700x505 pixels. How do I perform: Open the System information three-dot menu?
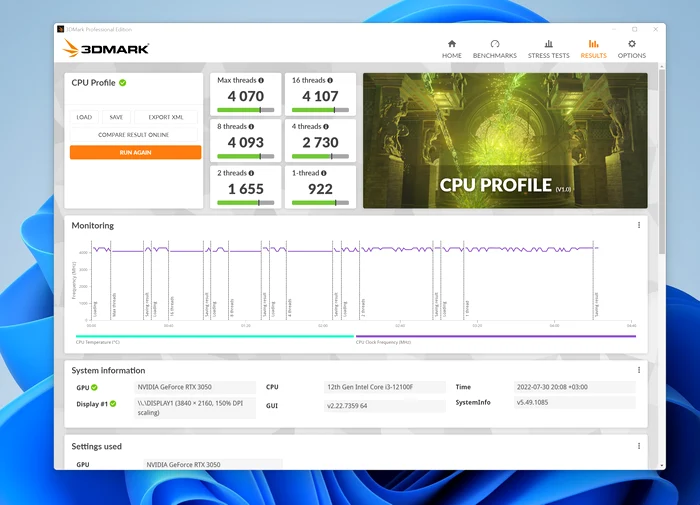pyautogui.click(x=639, y=370)
